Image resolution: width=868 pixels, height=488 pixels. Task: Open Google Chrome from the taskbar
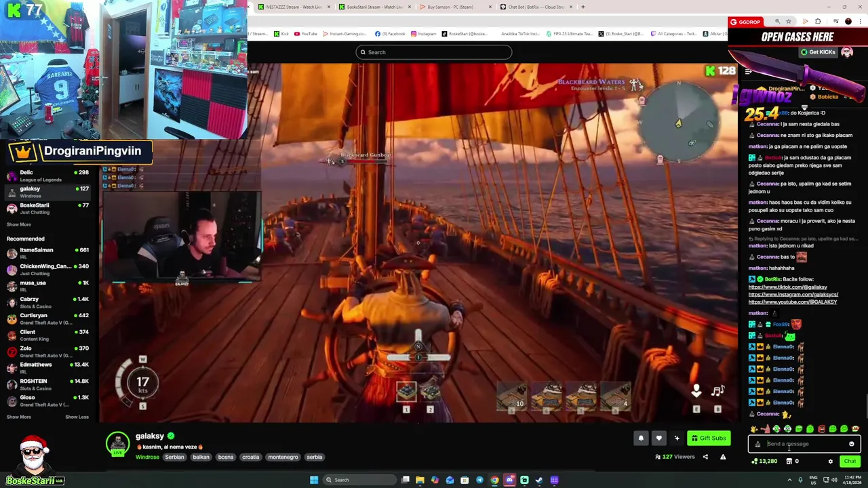[494, 480]
